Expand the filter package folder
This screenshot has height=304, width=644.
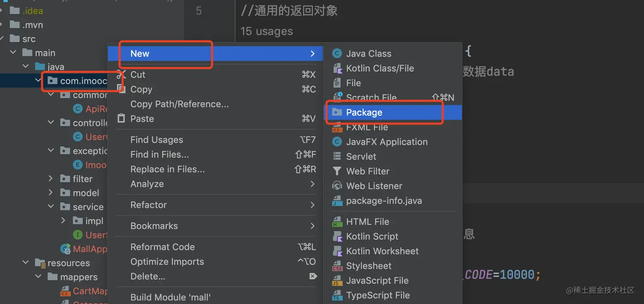coord(51,179)
